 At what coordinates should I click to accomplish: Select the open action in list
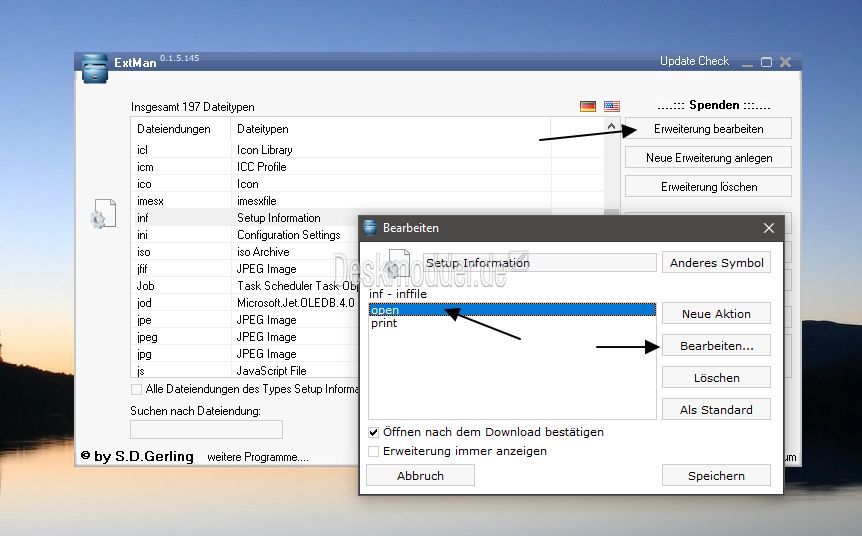(512, 310)
